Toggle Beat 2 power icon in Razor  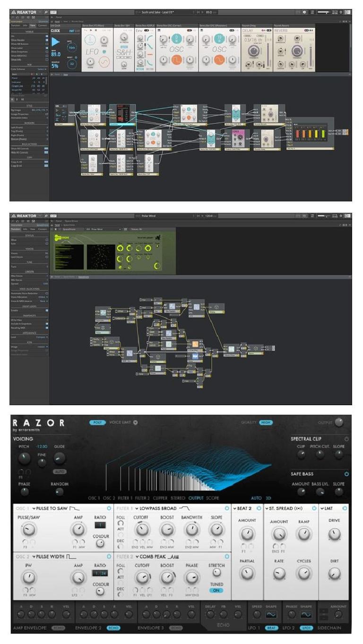pyautogui.click(x=259, y=508)
